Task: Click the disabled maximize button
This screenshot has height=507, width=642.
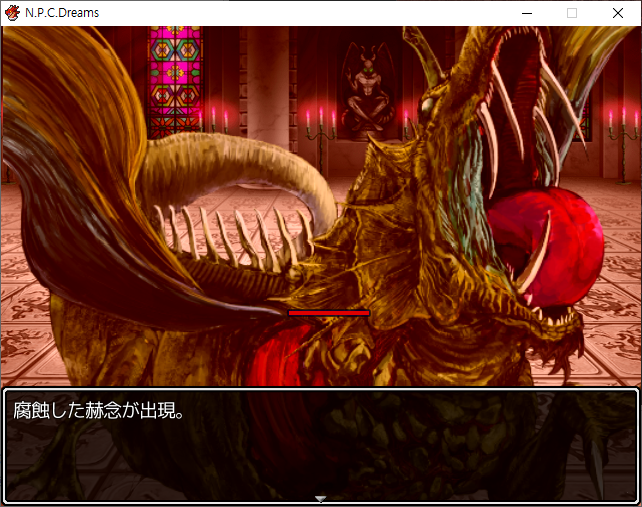Action: pyautogui.click(x=572, y=13)
